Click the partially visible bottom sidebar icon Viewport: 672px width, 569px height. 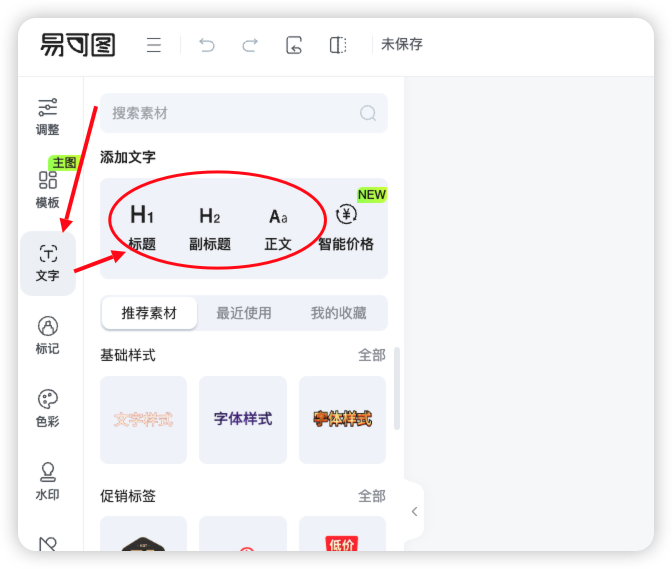(x=48, y=544)
